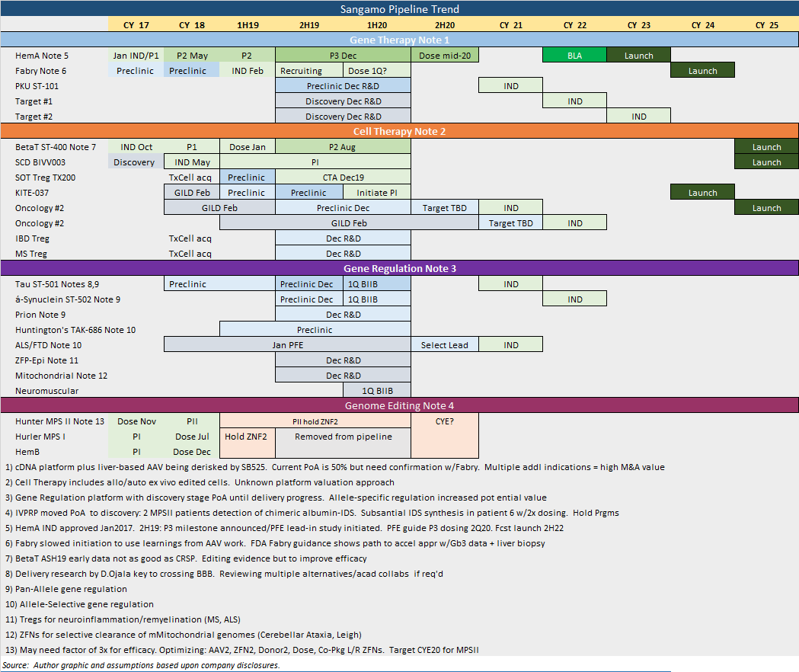
Task: Select the 'CY 17' column header
Action: (x=136, y=25)
